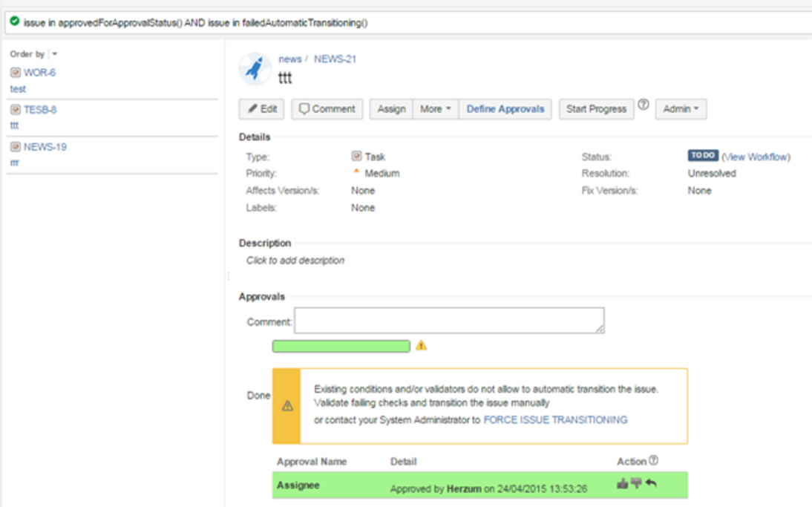Click the help icon next to Action

(x=653, y=461)
